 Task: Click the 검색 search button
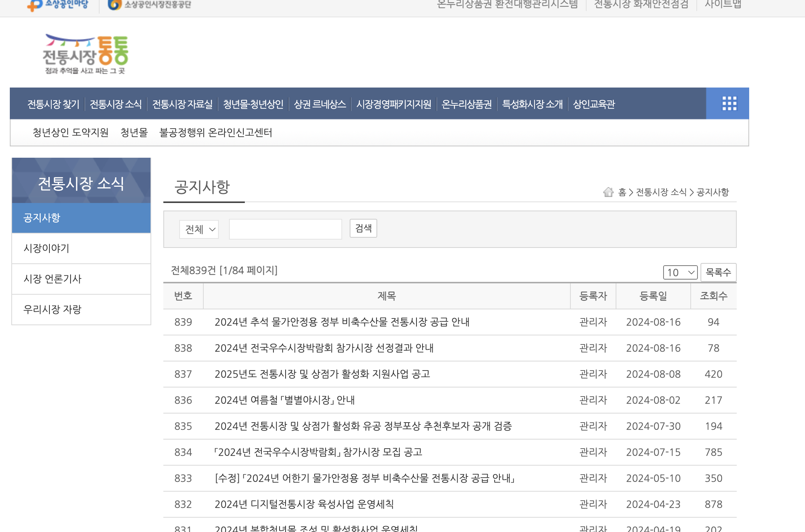pyautogui.click(x=363, y=229)
